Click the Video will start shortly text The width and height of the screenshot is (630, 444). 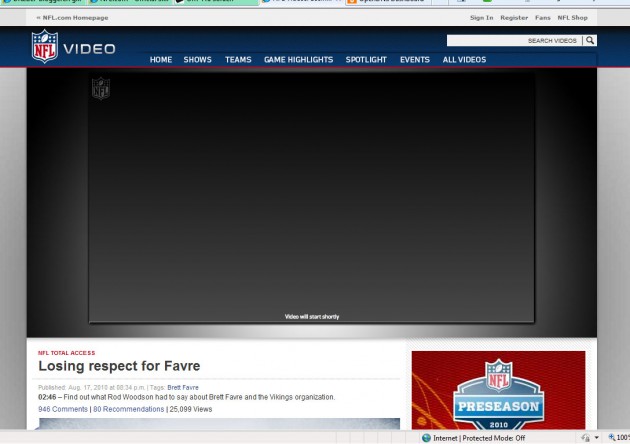pyautogui.click(x=312, y=317)
